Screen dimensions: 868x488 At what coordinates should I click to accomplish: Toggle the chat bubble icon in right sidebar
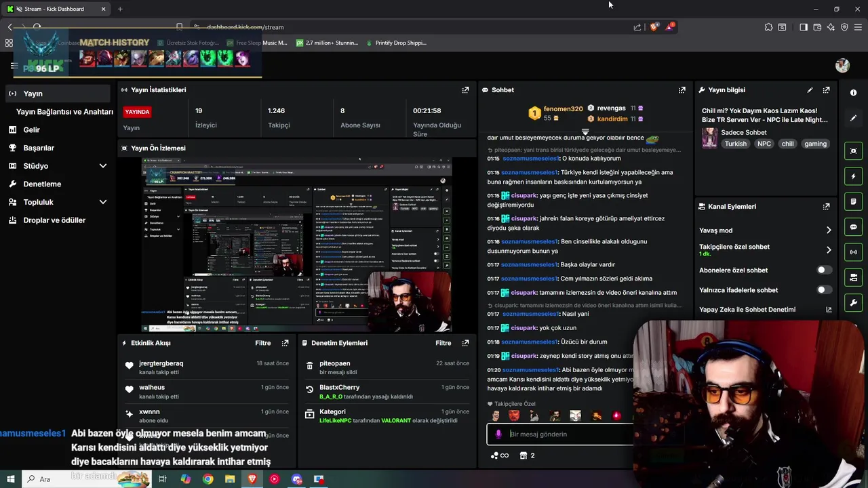(x=853, y=226)
